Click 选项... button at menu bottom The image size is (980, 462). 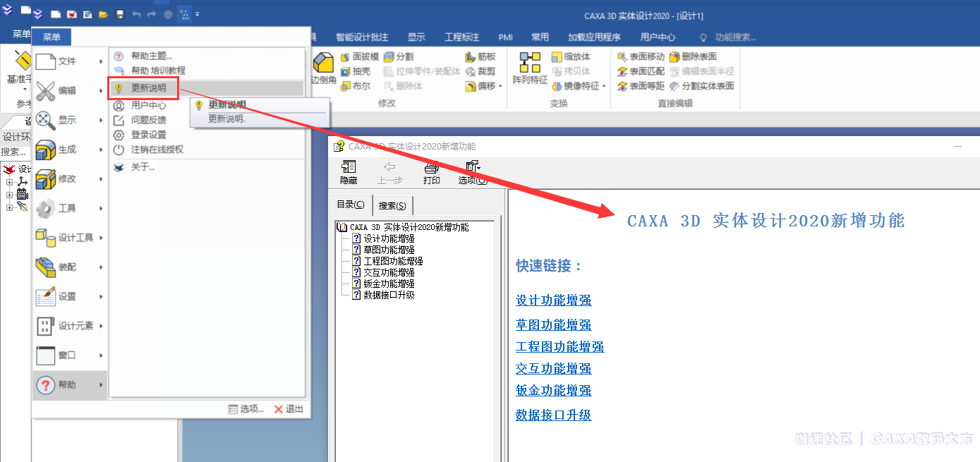pos(246,409)
